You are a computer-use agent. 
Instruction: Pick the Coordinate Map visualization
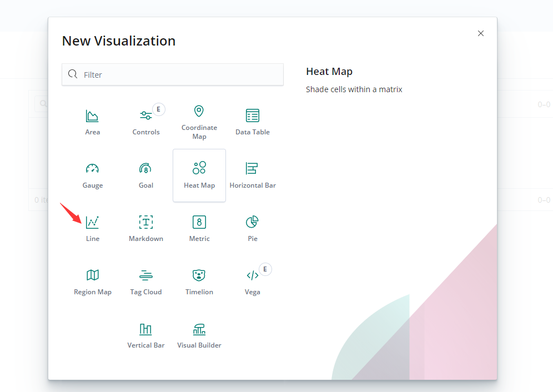(x=199, y=122)
